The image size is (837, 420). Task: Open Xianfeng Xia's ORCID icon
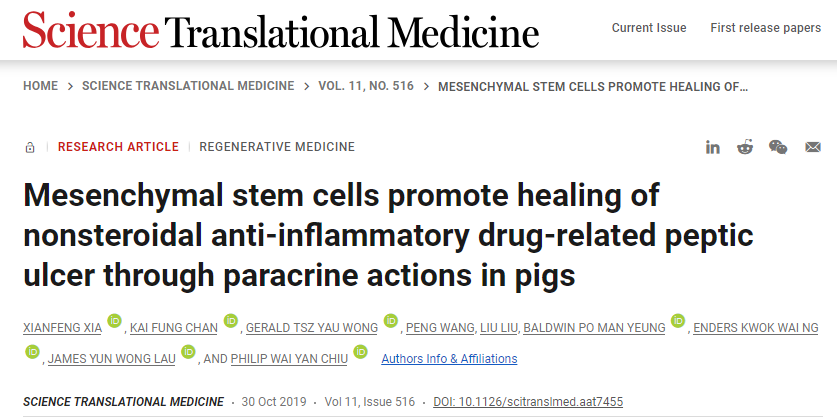click(x=115, y=322)
